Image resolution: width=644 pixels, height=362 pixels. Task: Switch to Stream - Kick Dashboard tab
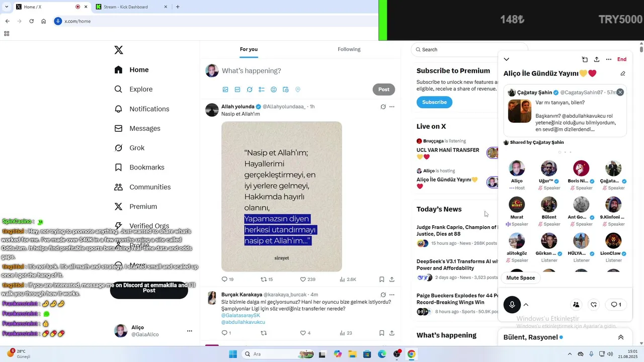click(x=132, y=7)
